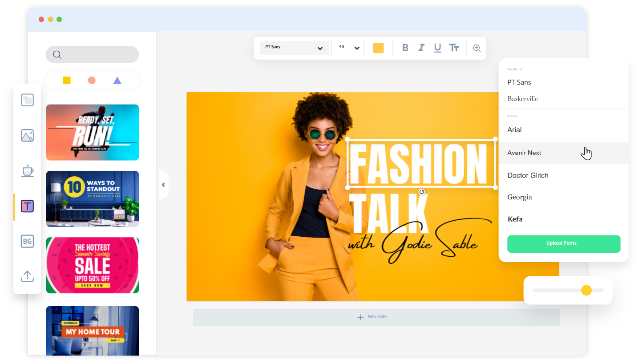Screen dimensions: 642x364
Task: Toggle italic formatting
Action: click(421, 48)
